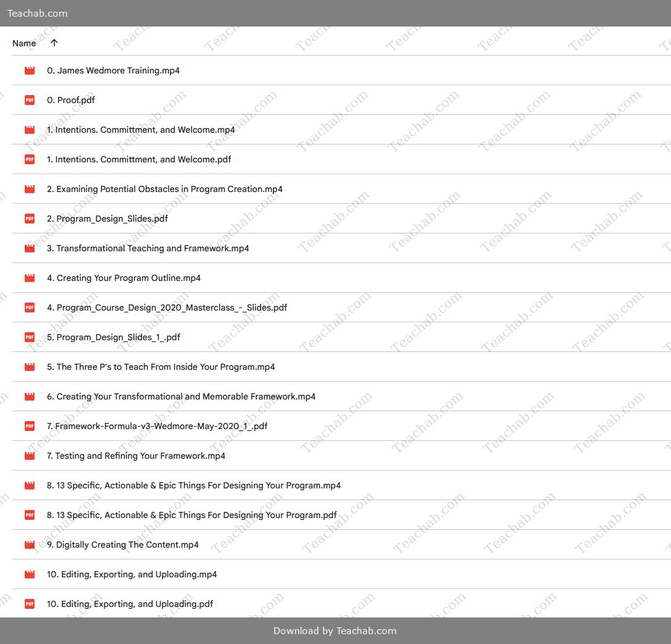Viewport: 671px width, 644px height.
Task: Open 2. Examining Potential Obstacles in Program Creation.mp4
Action: 165,189
